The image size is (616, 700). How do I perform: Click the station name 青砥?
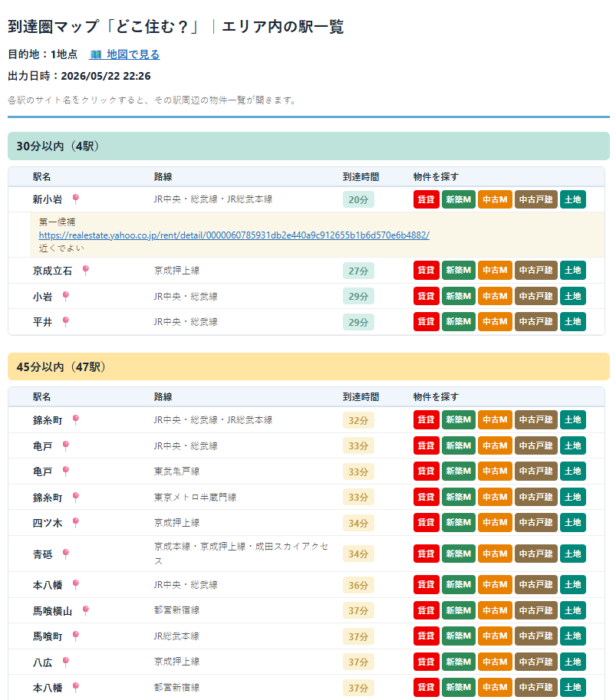click(42, 554)
